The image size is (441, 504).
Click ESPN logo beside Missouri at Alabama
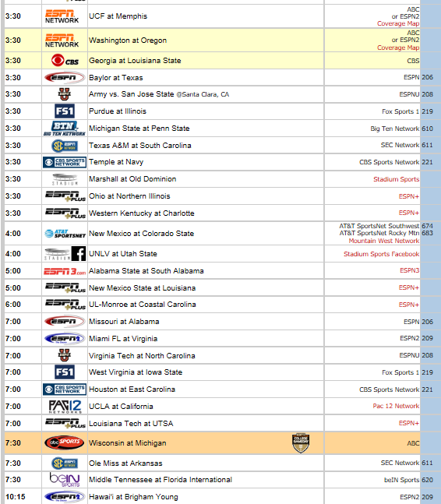[65, 322]
